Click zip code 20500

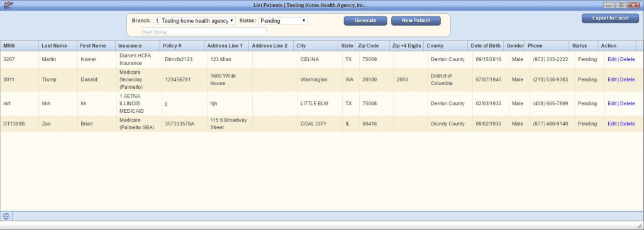click(x=369, y=79)
